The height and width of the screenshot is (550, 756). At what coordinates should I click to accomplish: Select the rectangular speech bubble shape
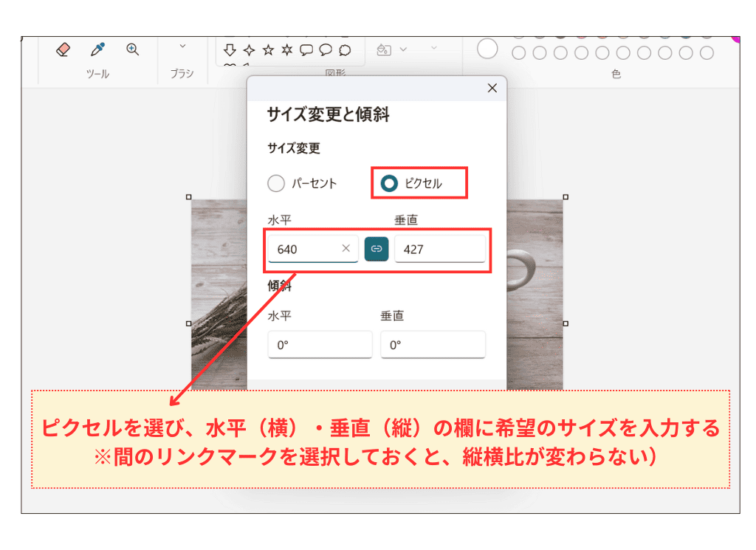[307, 49]
